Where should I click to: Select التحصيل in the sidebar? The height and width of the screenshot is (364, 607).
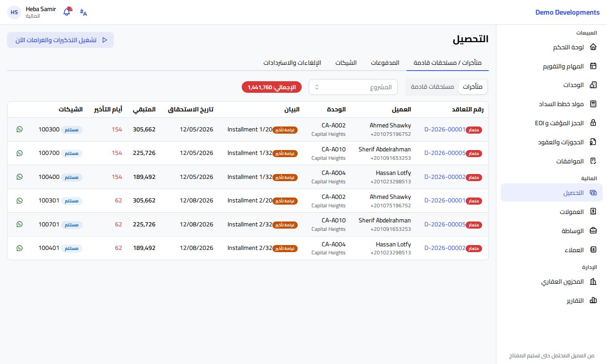[x=551, y=193]
